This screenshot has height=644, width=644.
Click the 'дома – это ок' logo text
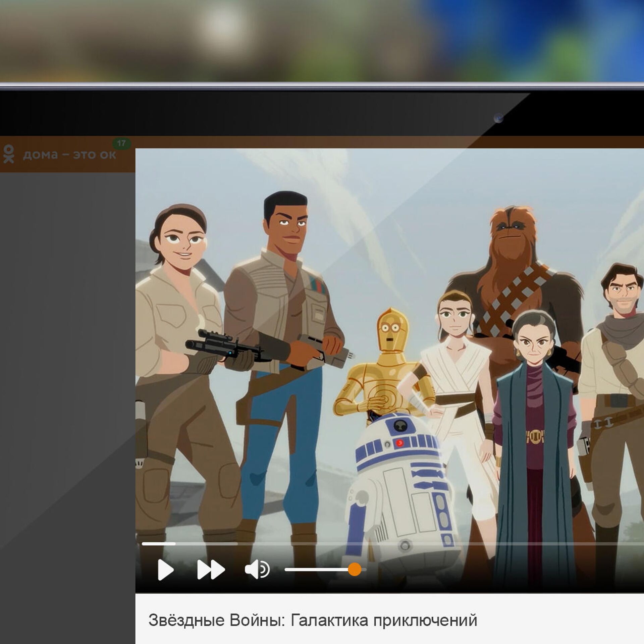(70, 155)
